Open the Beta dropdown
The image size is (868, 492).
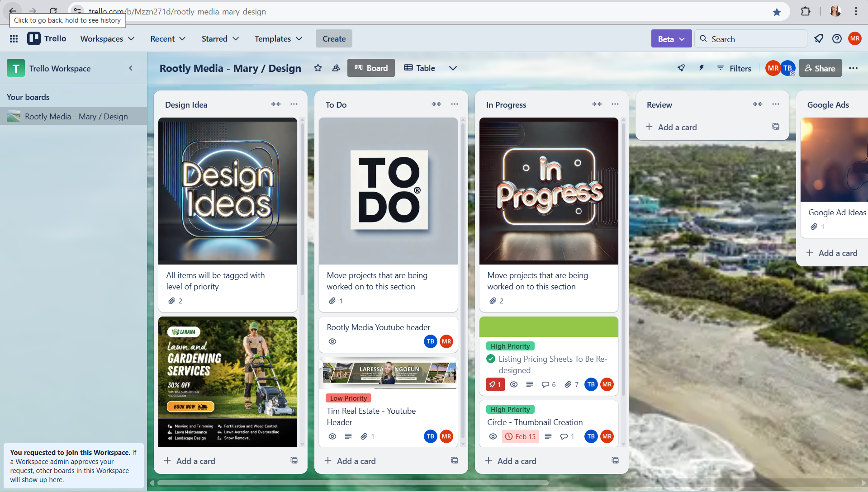[x=671, y=39]
